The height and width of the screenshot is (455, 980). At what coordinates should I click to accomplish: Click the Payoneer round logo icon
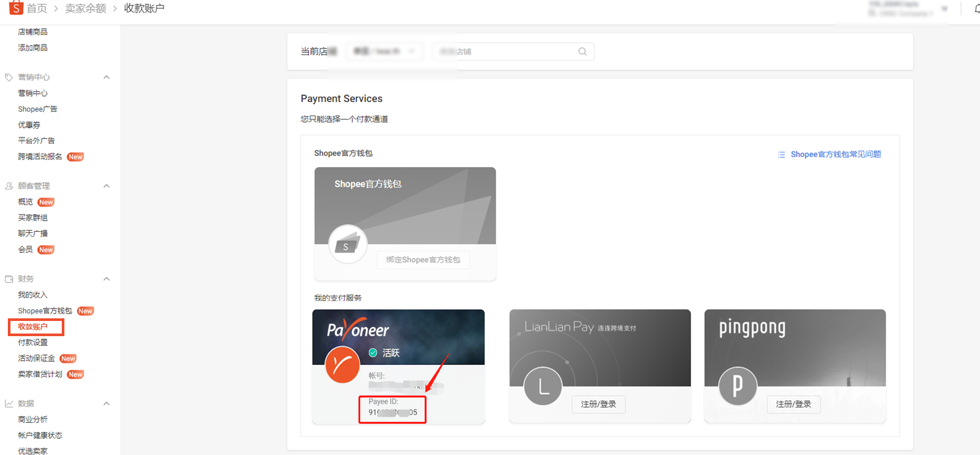342,364
